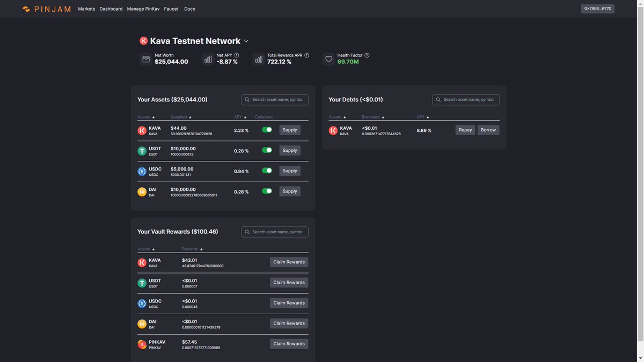
Task: Sort Your Debts by Borrowed column
Action: pyautogui.click(x=373, y=117)
